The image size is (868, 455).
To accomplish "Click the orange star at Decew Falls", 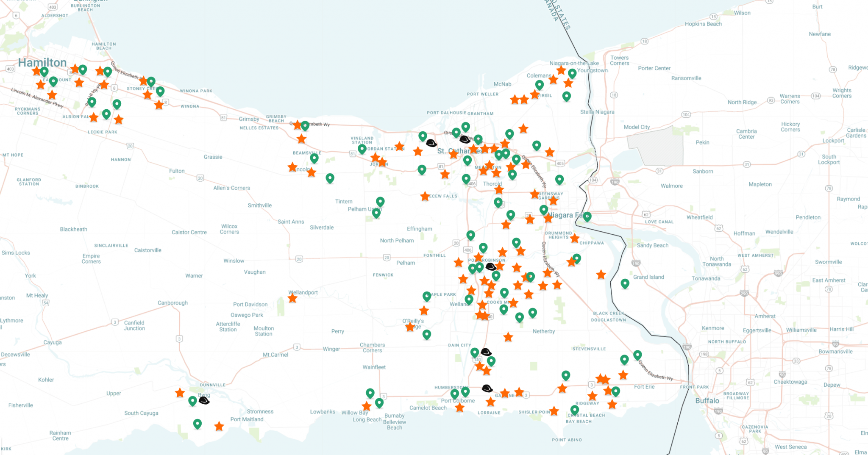I will click(x=425, y=196).
